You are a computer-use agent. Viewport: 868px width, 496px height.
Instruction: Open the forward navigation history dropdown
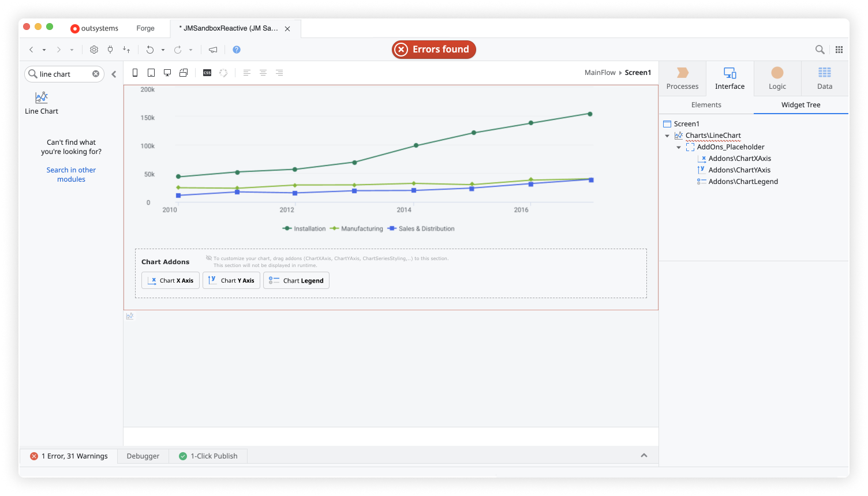point(72,50)
